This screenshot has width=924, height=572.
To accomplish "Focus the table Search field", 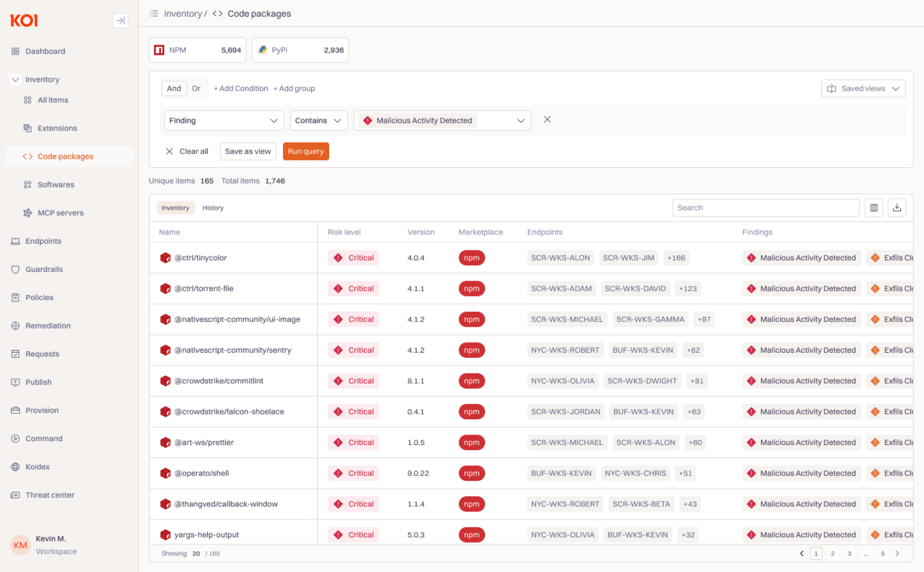I will (765, 208).
